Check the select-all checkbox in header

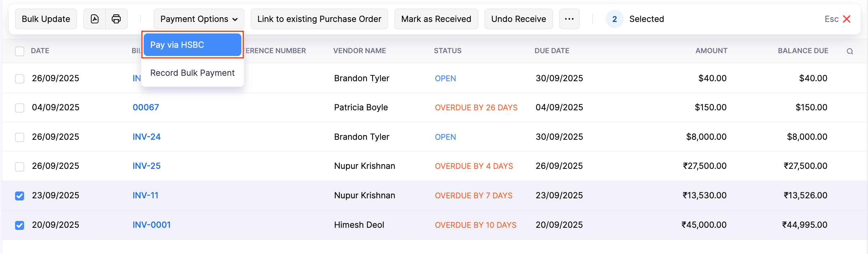tap(20, 51)
